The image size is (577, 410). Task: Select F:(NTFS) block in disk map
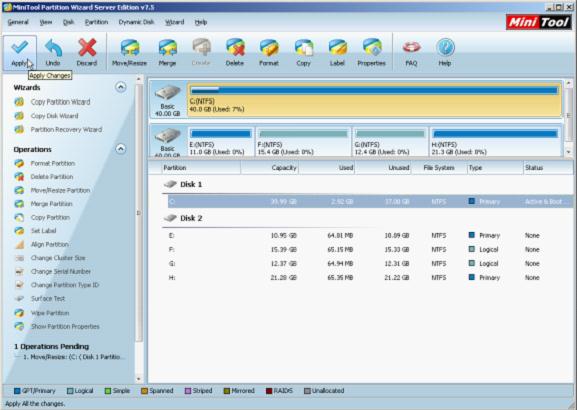[x=303, y=141]
